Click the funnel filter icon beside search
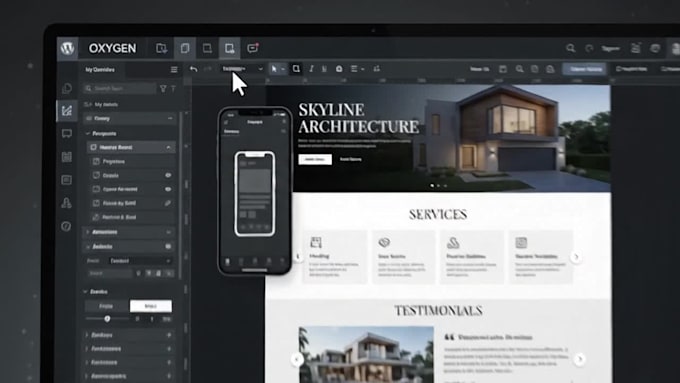680x383 pixels. (x=163, y=88)
